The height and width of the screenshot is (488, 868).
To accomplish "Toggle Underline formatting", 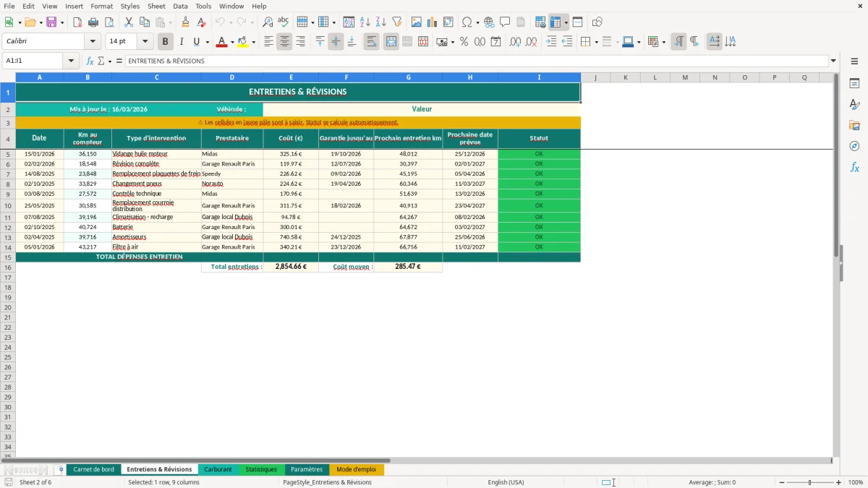I will (x=196, y=42).
